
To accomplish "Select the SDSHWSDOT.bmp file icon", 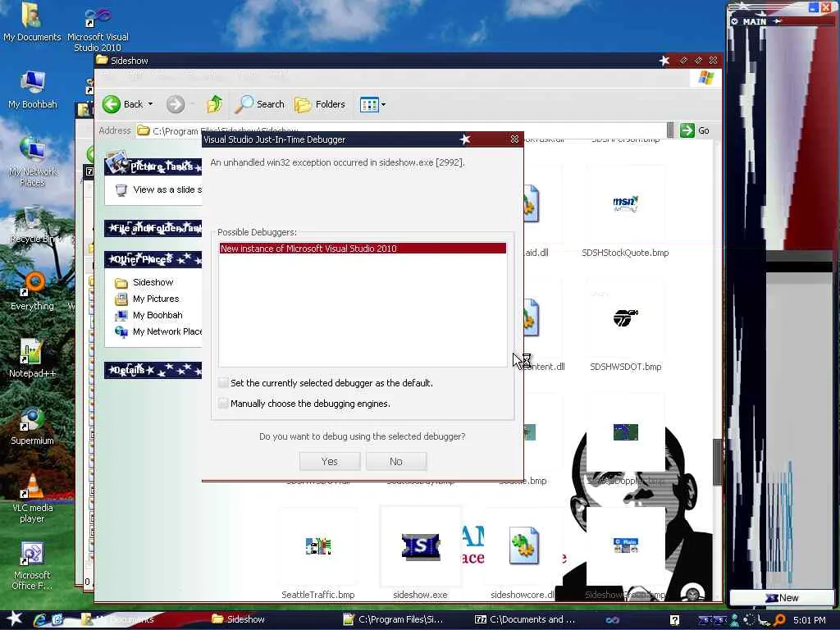I will [625, 318].
